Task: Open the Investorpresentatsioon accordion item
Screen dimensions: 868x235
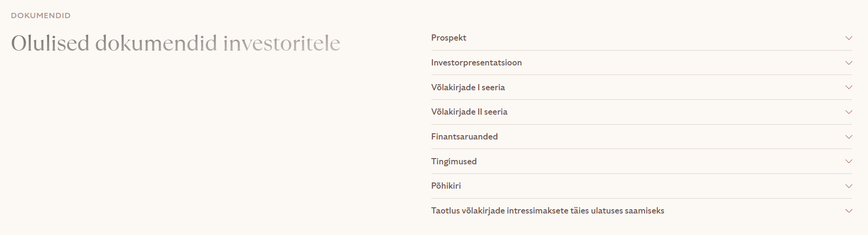Action: click(641, 63)
